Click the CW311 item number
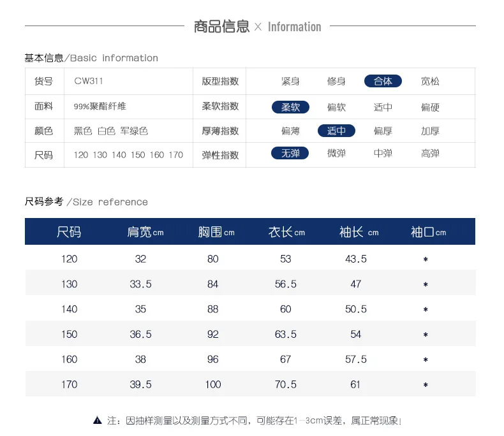504x436 pixels. coord(89,81)
